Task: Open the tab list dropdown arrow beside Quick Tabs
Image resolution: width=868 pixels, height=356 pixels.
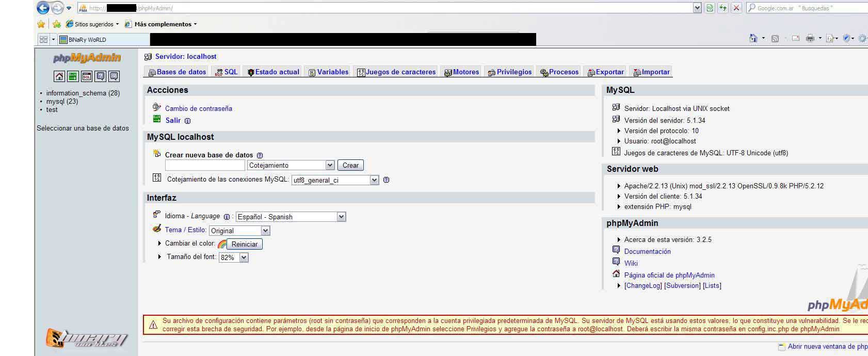Action: point(53,39)
